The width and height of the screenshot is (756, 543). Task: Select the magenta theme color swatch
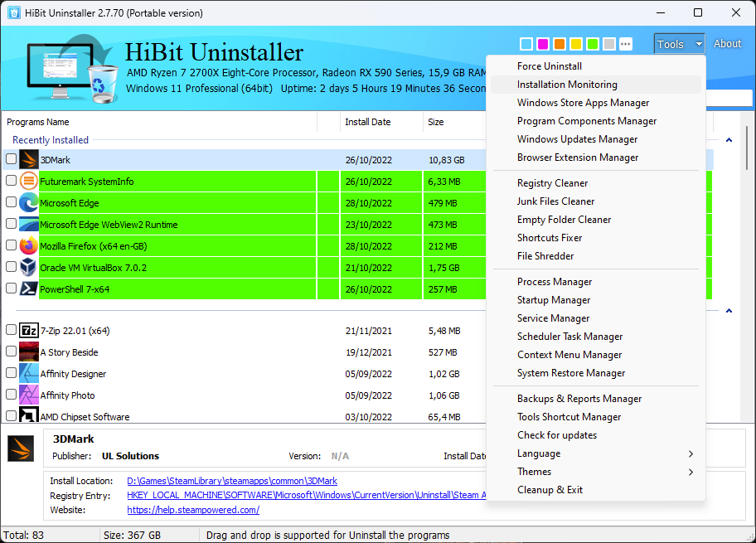click(x=543, y=44)
